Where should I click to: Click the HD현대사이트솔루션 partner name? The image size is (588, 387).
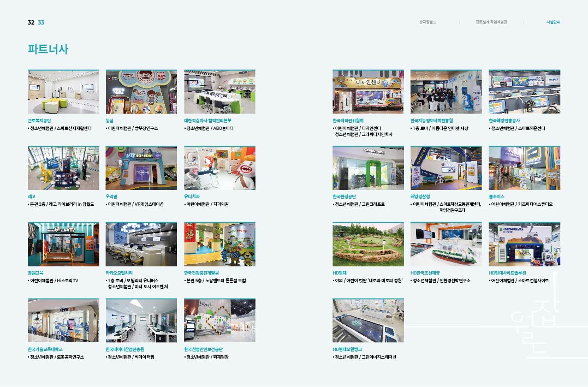point(507,273)
